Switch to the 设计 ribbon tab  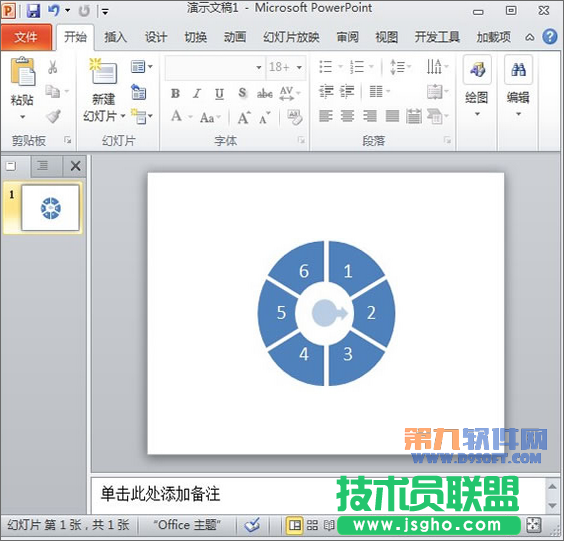coord(156,37)
